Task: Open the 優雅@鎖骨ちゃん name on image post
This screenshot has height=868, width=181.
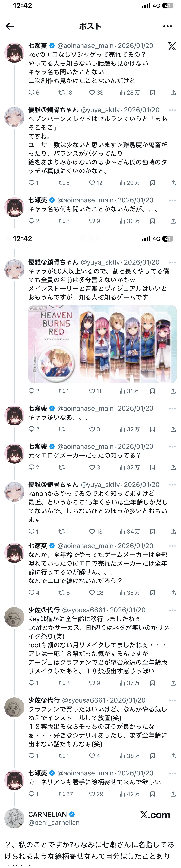Action: pyautogui.click(x=53, y=262)
